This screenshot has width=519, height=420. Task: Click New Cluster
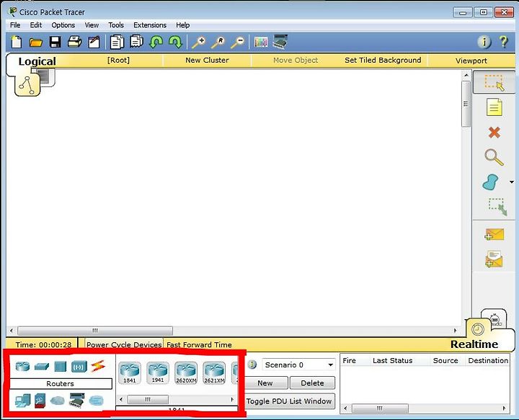(x=207, y=61)
